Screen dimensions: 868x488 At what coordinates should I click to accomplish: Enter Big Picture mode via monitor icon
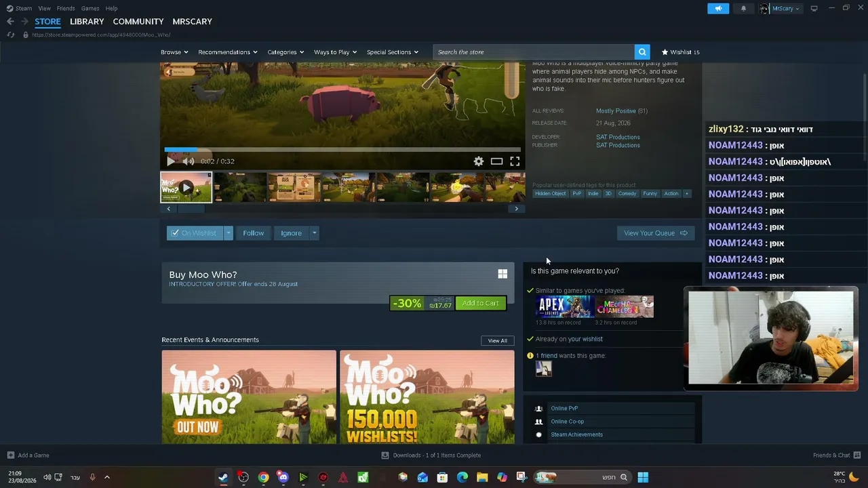[814, 8]
